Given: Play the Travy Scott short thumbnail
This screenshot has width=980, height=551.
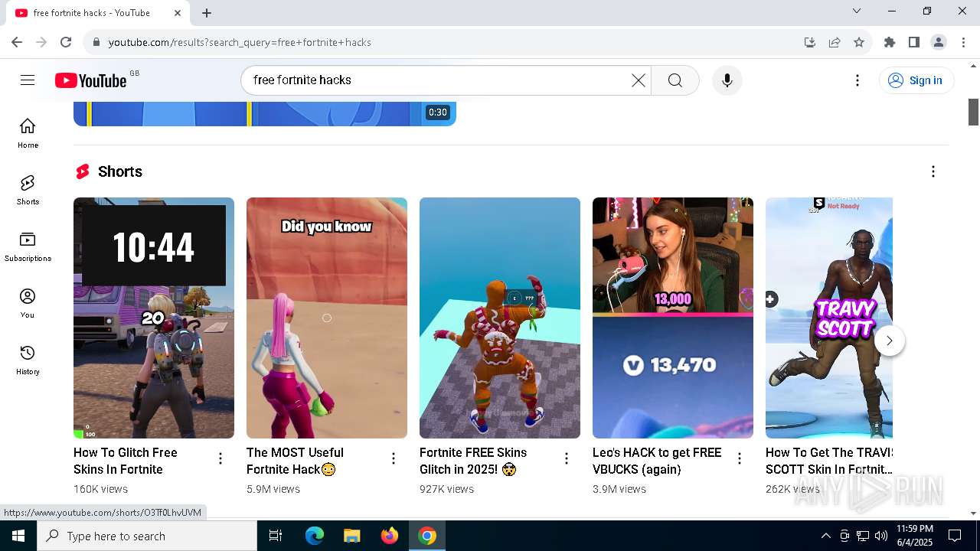Looking at the screenshot, I should coord(829,318).
